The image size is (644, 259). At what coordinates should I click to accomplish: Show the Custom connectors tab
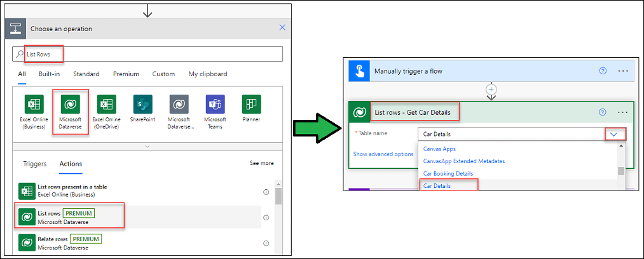tap(163, 74)
